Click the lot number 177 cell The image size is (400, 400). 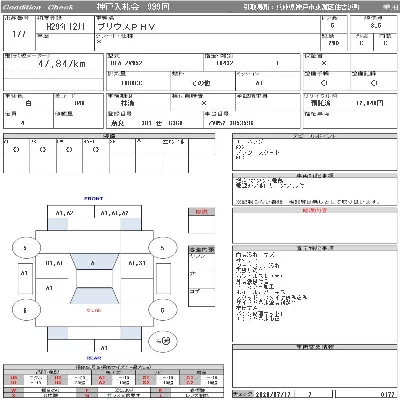(19, 33)
